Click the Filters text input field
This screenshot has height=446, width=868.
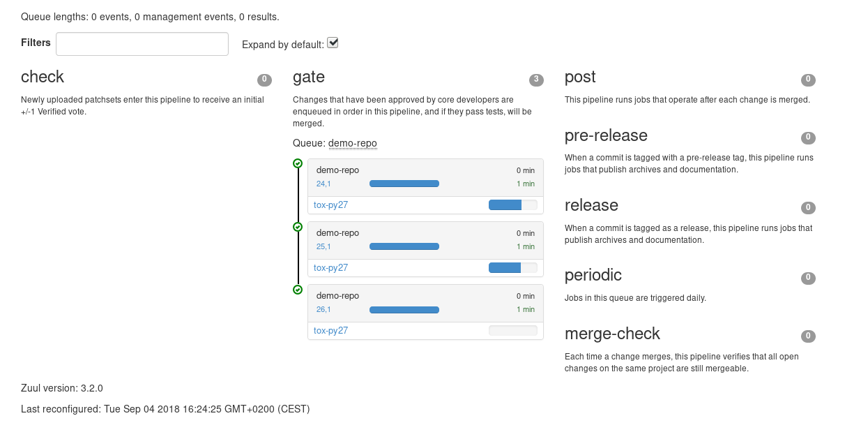pos(142,44)
